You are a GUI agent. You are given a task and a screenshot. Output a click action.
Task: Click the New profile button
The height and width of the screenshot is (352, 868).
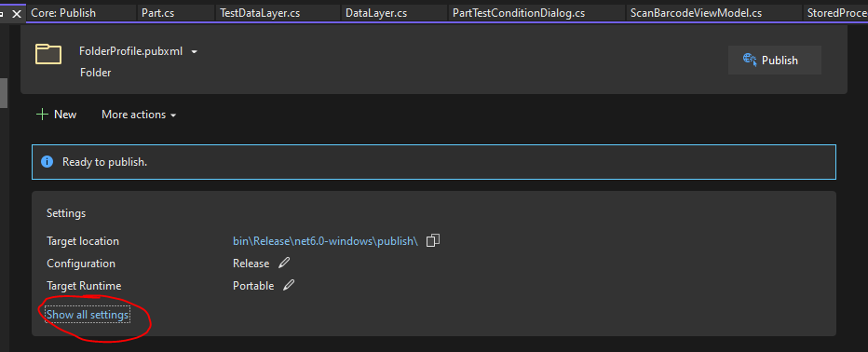tap(57, 115)
